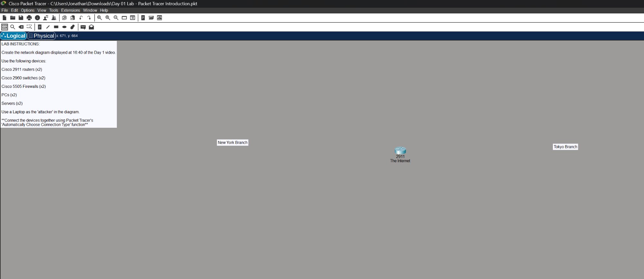
Task: Open the Extensions menu
Action: point(71,10)
